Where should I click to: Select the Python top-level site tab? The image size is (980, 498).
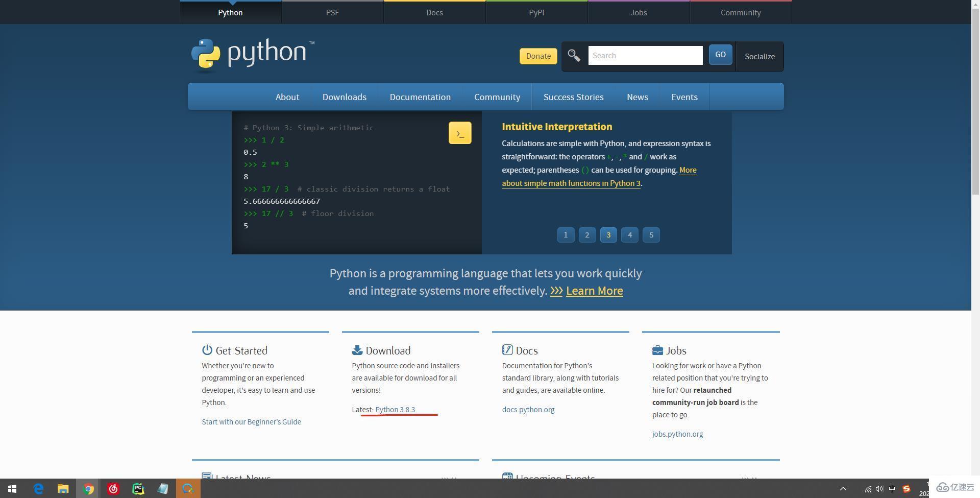coord(230,12)
